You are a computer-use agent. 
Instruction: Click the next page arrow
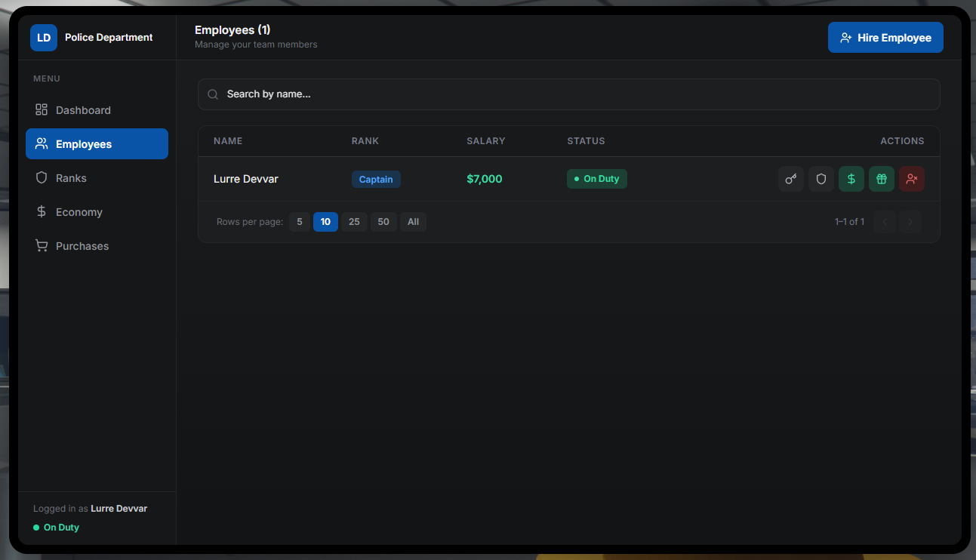[x=910, y=222]
